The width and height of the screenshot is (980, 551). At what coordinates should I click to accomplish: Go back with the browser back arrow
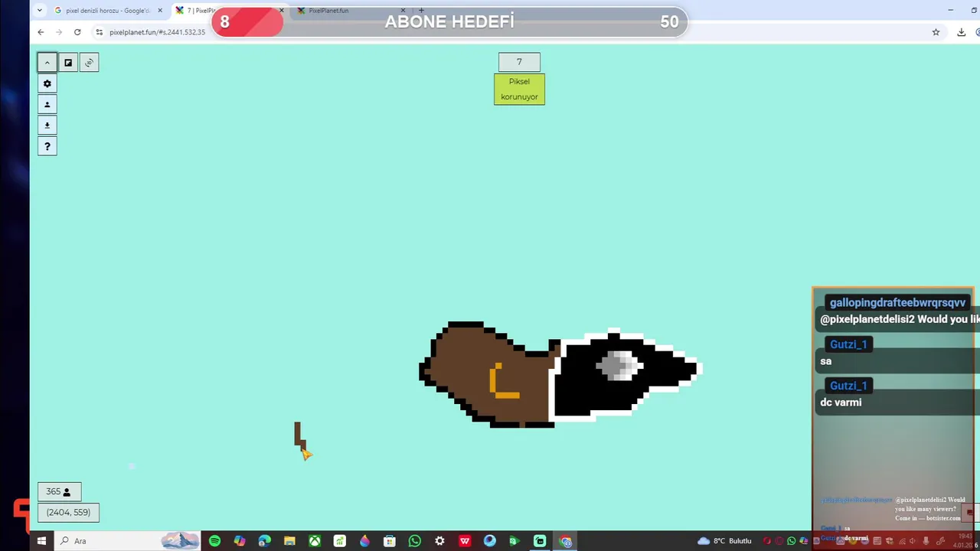point(41,32)
